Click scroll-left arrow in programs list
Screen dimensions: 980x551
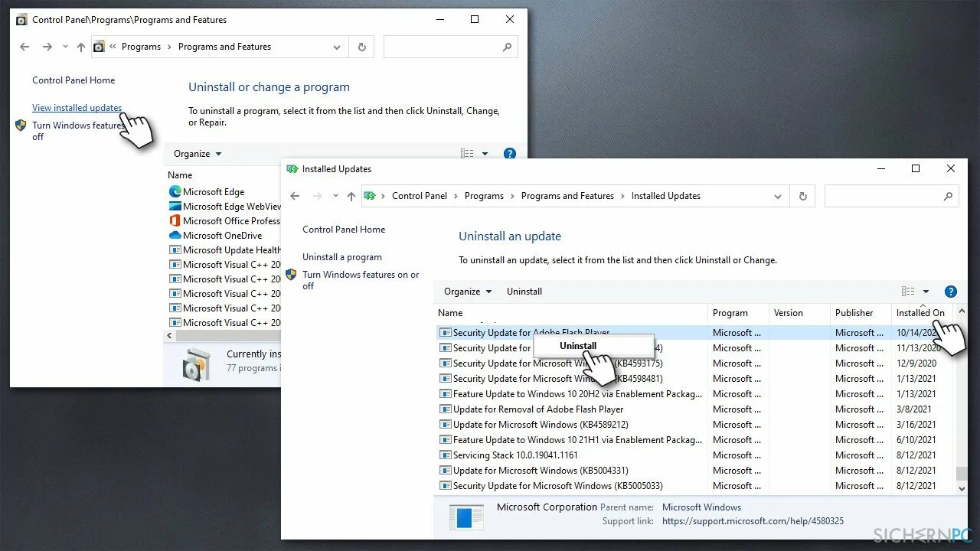point(170,336)
